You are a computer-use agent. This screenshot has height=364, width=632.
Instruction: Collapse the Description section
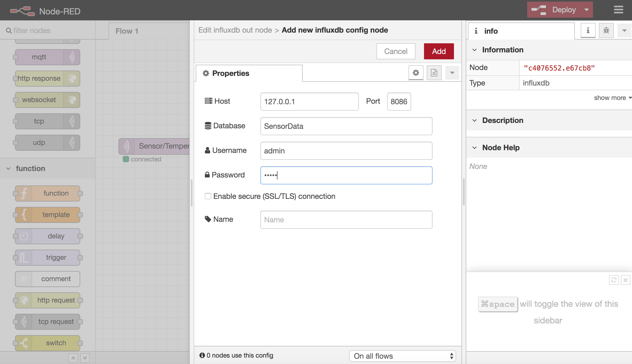click(x=549, y=120)
